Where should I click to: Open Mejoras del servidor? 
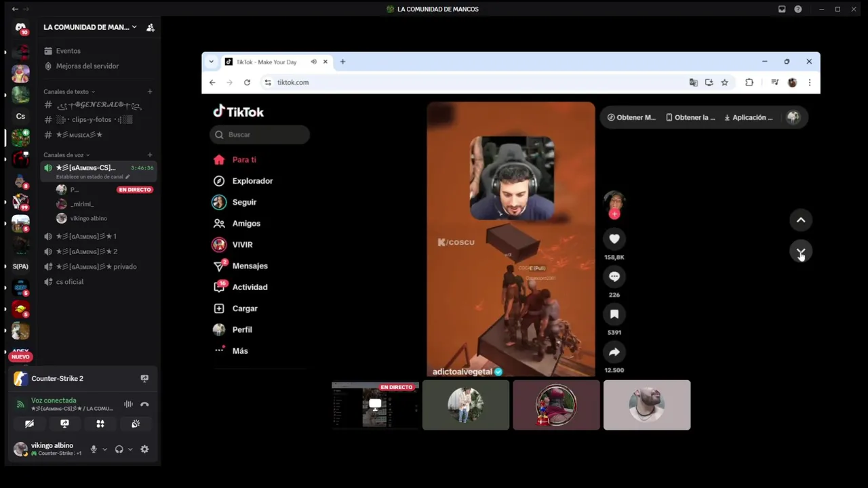(87, 66)
